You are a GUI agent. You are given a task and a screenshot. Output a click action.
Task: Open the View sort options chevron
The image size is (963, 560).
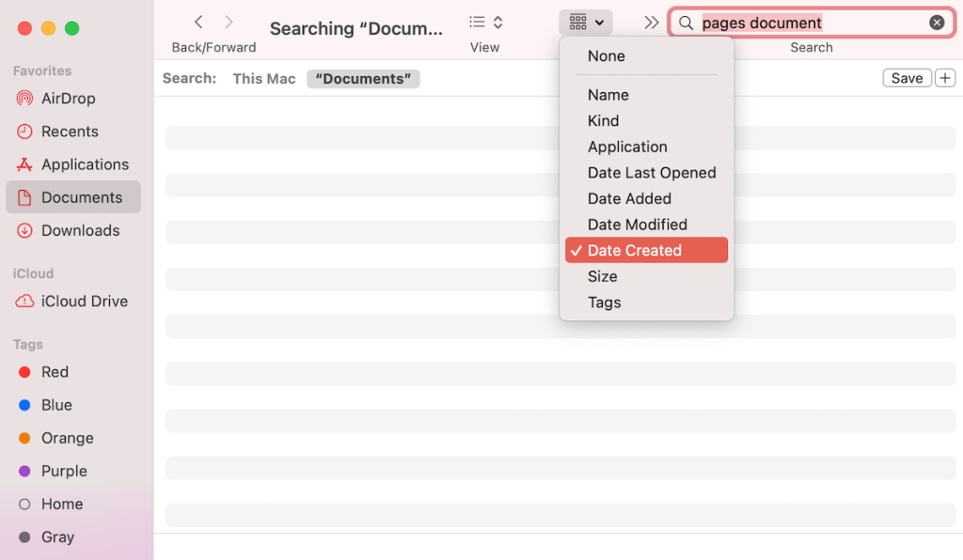point(497,22)
